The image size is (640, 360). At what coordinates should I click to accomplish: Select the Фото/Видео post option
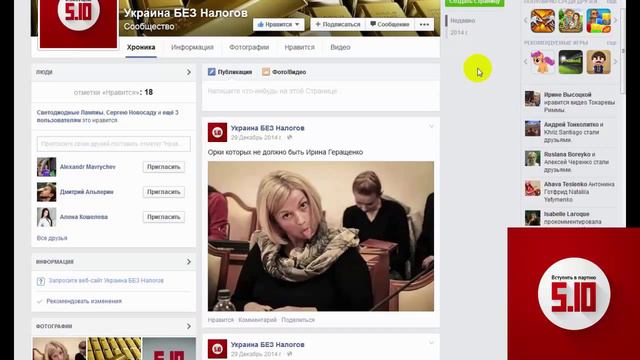pyautogui.click(x=284, y=72)
